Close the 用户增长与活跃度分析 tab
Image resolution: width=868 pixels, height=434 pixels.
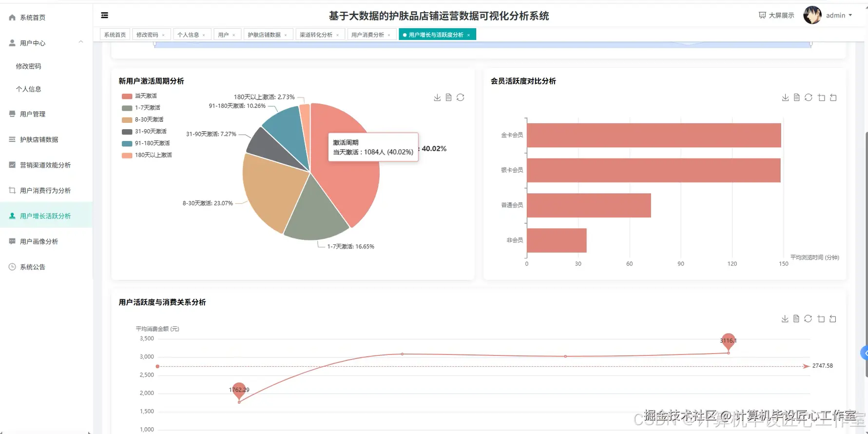click(x=468, y=35)
